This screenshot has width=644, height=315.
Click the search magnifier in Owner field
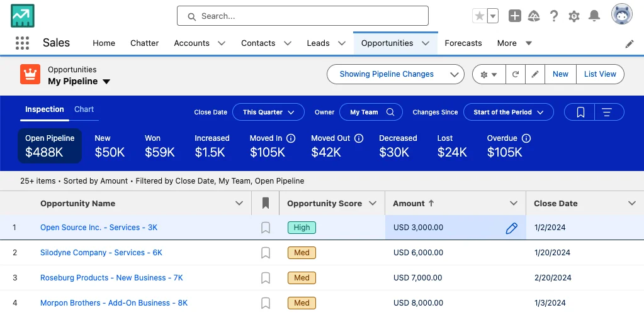click(x=390, y=112)
